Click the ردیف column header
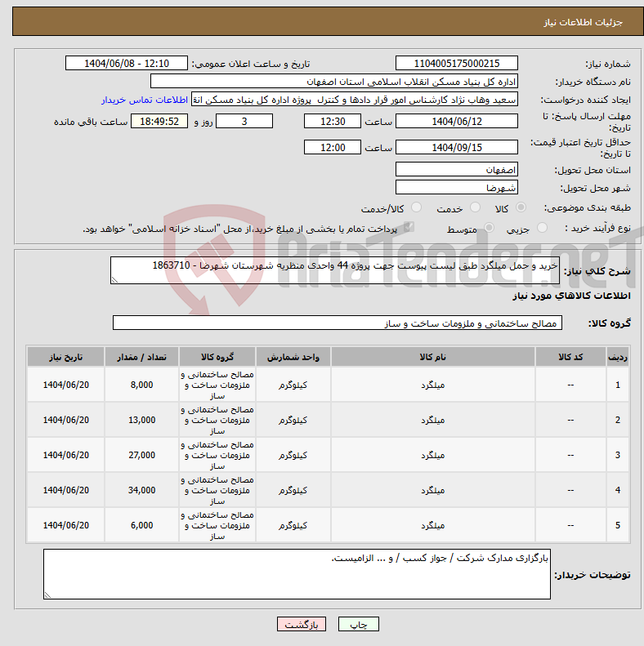The width and height of the screenshot is (644, 646). (618, 357)
